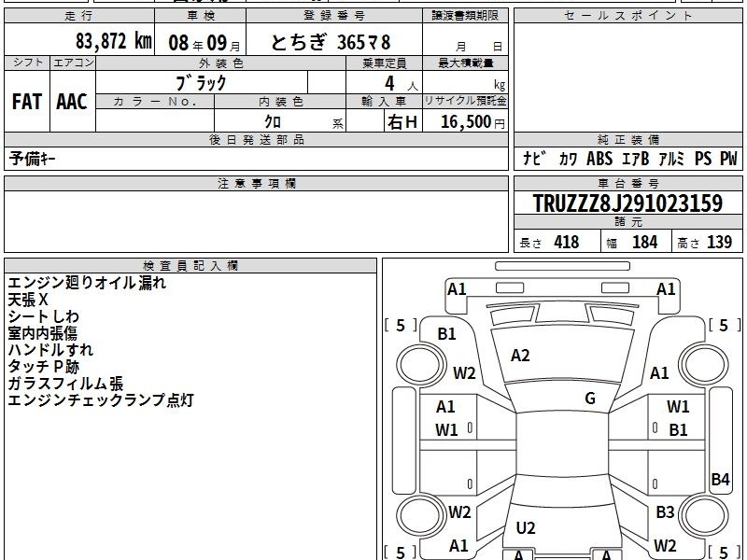Click the 純正装備 header
Screen dimensions: 747x560
(628, 139)
